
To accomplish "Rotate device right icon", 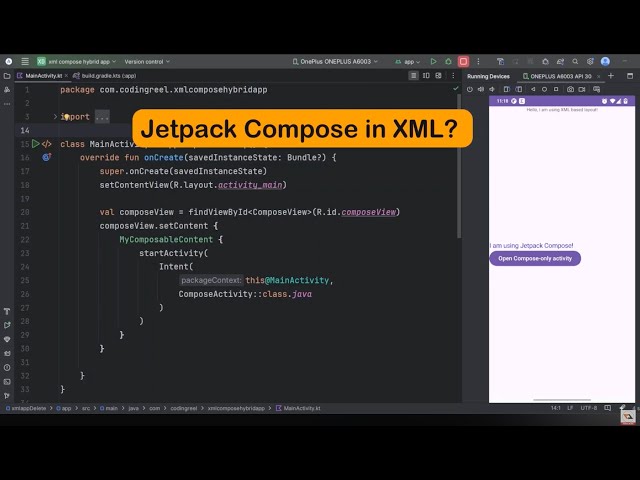I will point(519,89).
